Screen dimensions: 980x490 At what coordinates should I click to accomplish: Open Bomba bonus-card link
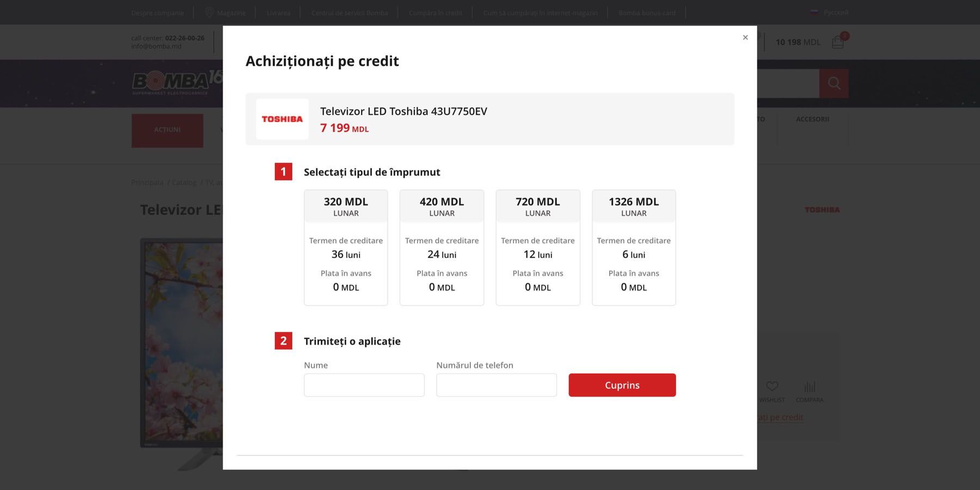coord(647,13)
